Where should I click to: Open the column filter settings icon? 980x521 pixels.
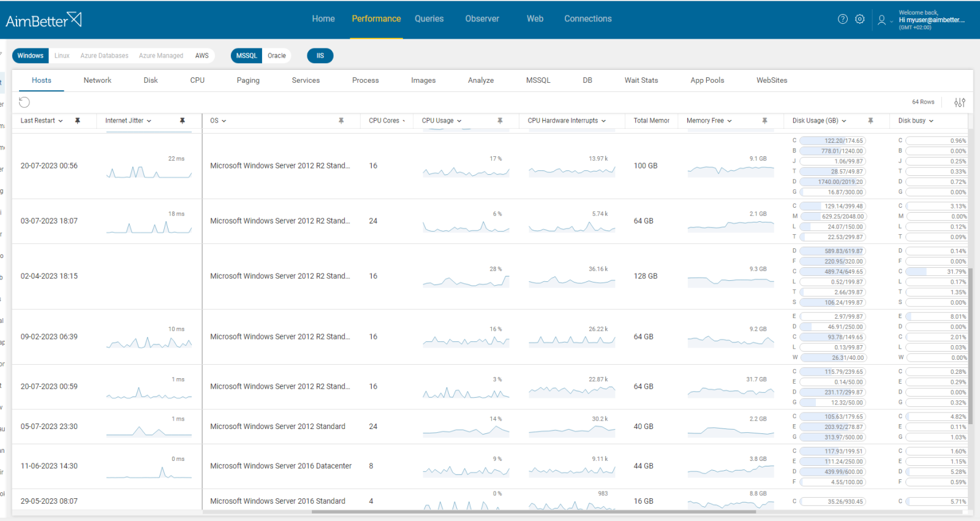tap(960, 102)
